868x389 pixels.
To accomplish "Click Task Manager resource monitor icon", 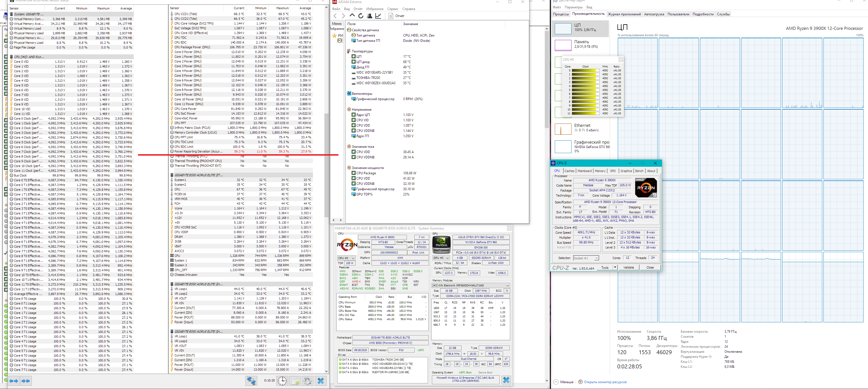I will (x=580, y=382).
